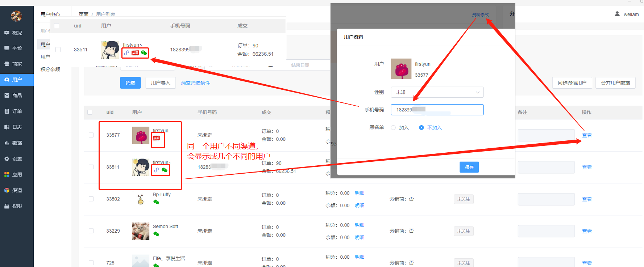Click the weliam account name
Screen dimensions: 644x267
pyautogui.click(x=631, y=14)
